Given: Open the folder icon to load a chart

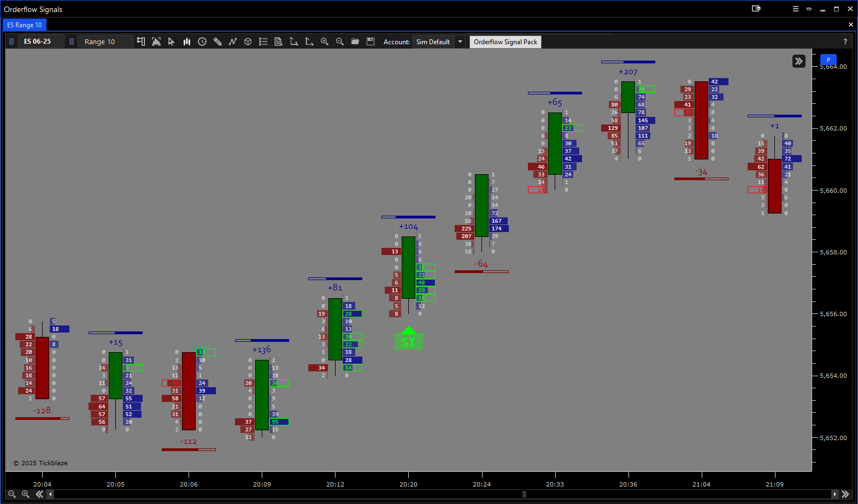Looking at the screenshot, I should click(x=355, y=41).
